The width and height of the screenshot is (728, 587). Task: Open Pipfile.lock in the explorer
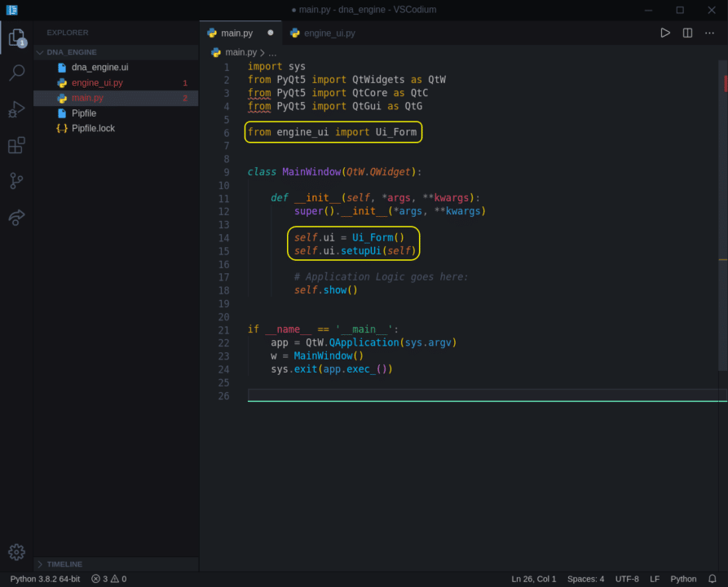coord(116,128)
